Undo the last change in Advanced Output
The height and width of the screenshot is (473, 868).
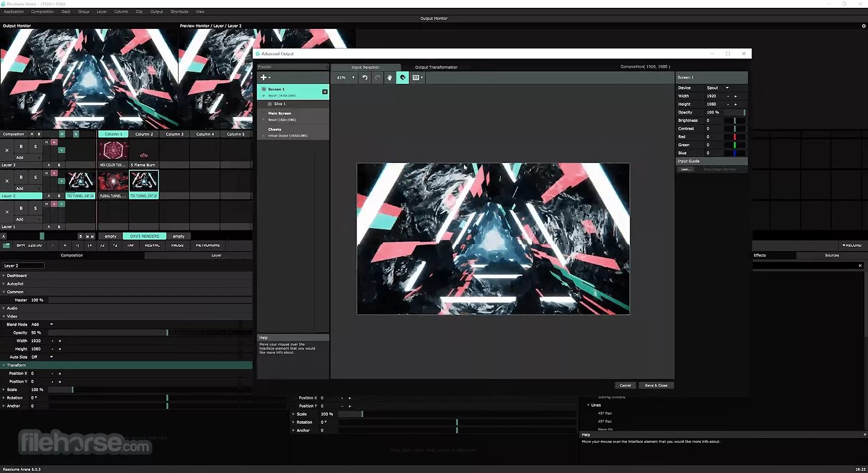click(x=365, y=78)
